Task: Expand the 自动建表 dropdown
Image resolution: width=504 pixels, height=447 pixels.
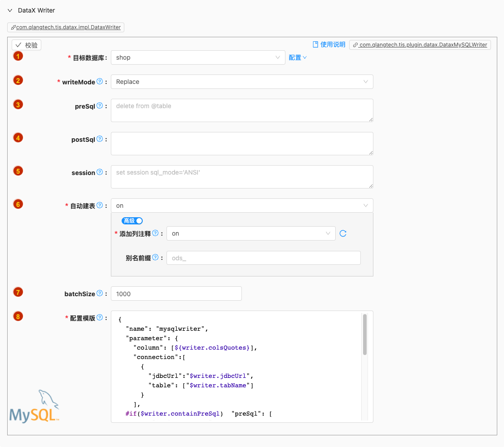Action: point(241,206)
